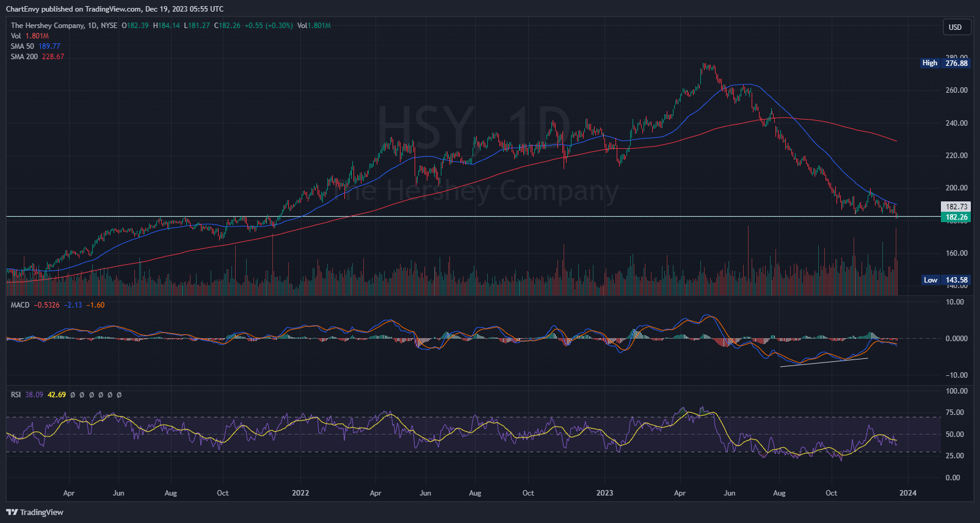Click the RSI 100.00 scale label
Image resolution: width=980 pixels, height=523 pixels.
pyautogui.click(x=956, y=391)
